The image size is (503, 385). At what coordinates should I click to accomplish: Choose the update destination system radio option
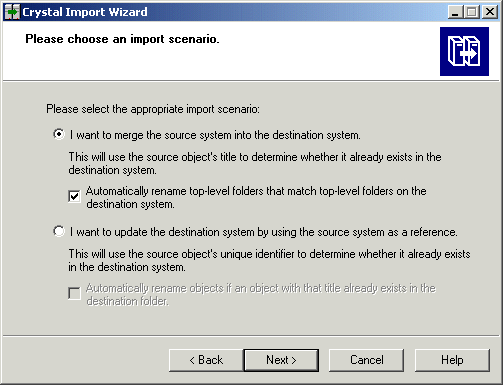[x=59, y=231]
